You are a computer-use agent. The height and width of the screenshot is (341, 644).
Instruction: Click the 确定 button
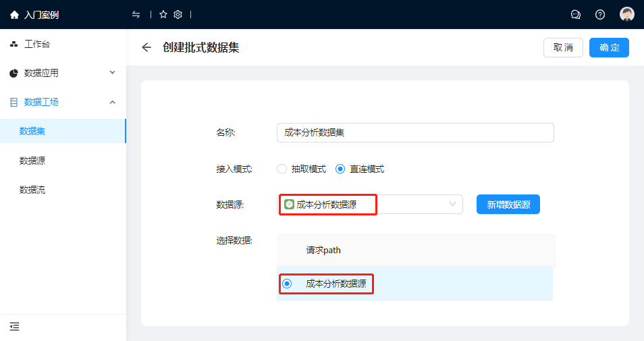609,48
